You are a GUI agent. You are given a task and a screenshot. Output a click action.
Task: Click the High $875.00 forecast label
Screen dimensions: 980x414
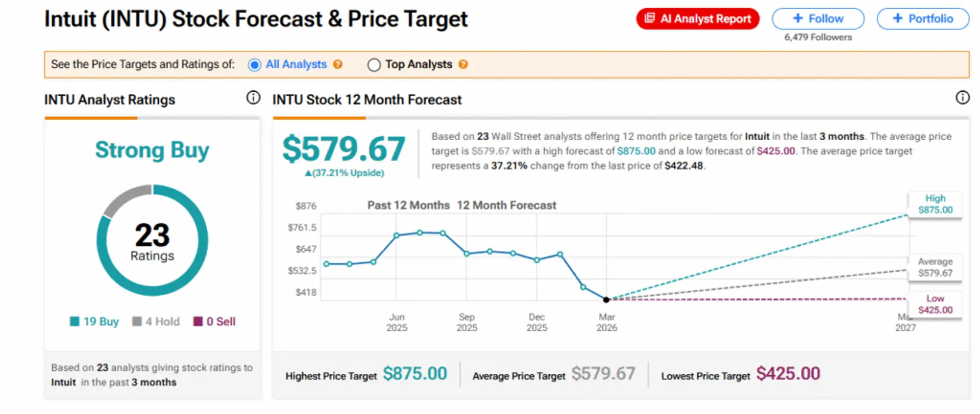(x=935, y=204)
